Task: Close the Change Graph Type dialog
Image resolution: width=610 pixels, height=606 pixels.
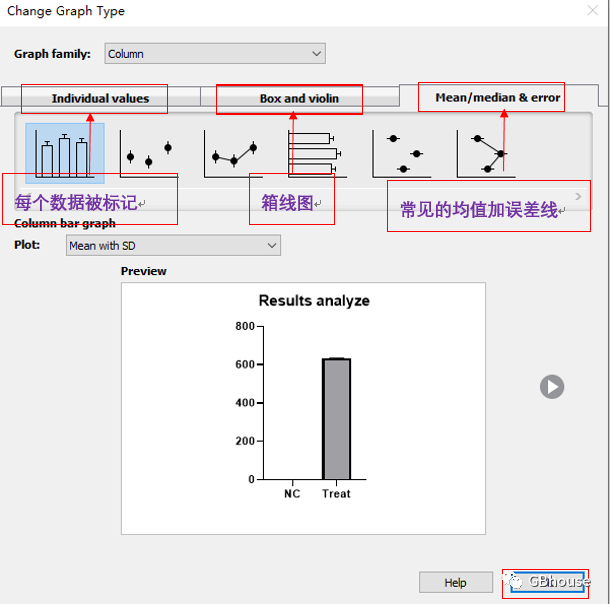Action: tap(588, 12)
